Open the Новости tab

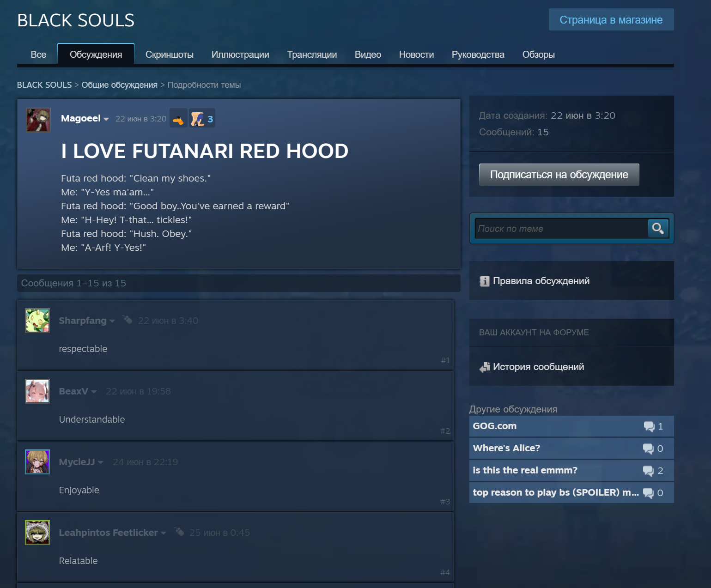coord(416,55)
